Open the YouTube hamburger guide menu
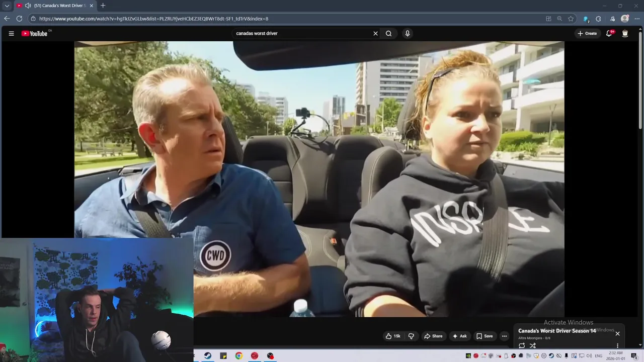The width and height of the screenshot is (644, 362). 11,34
